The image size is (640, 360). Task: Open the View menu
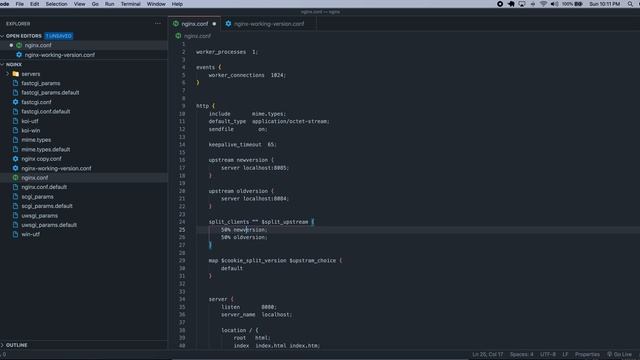click(79, 4)
